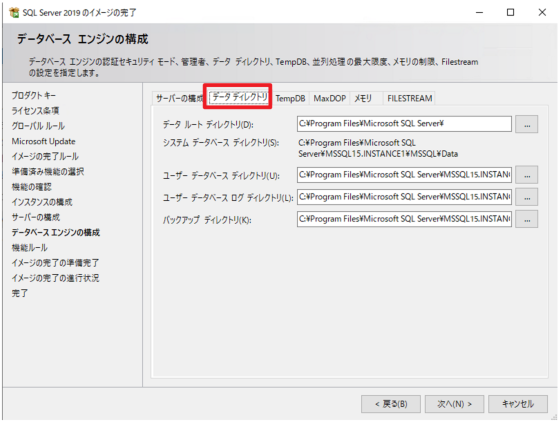Click the 戻る(B) back button
The height and width of the screenshot is (421, 560).
391,404
